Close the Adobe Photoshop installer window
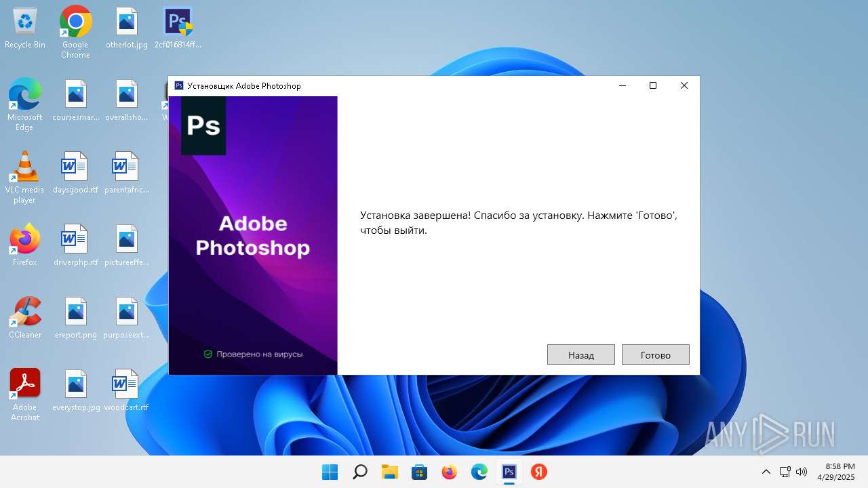 click(x=684, y=85)
